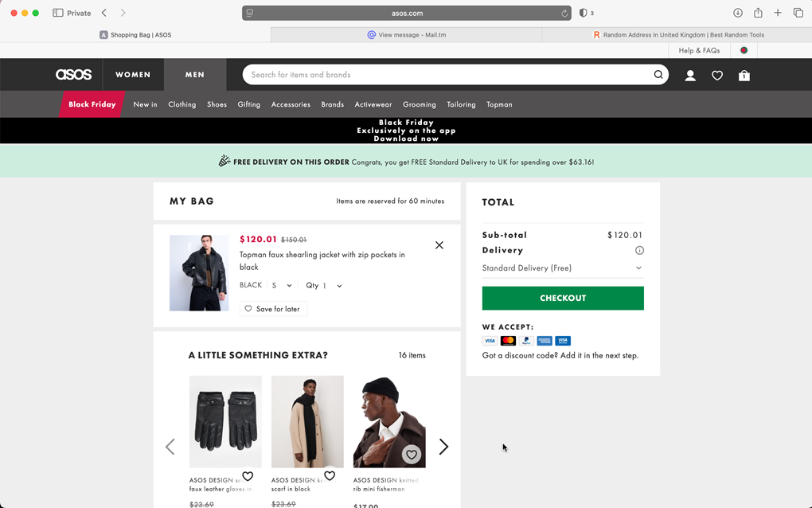This screenshot has width=812, height=508.
Task: Click the next arrow in product carousel
Action: [443, 447]
